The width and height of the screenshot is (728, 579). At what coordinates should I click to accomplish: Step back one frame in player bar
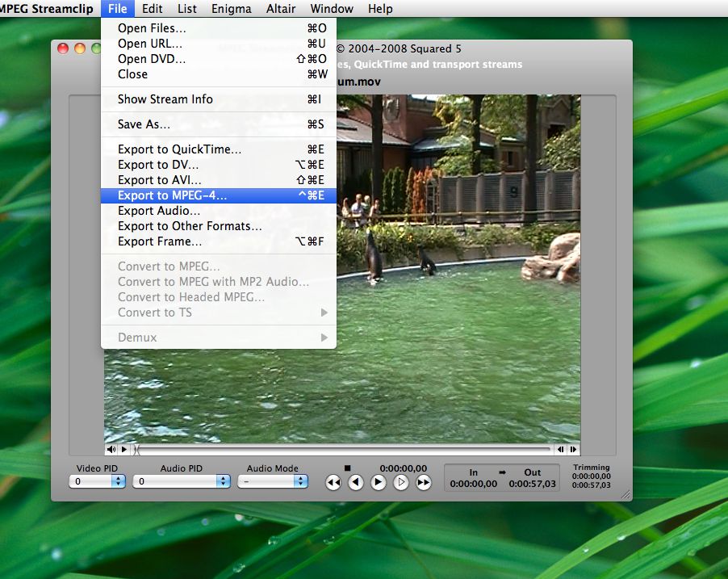pyautogui.click(x=560, y=449)
